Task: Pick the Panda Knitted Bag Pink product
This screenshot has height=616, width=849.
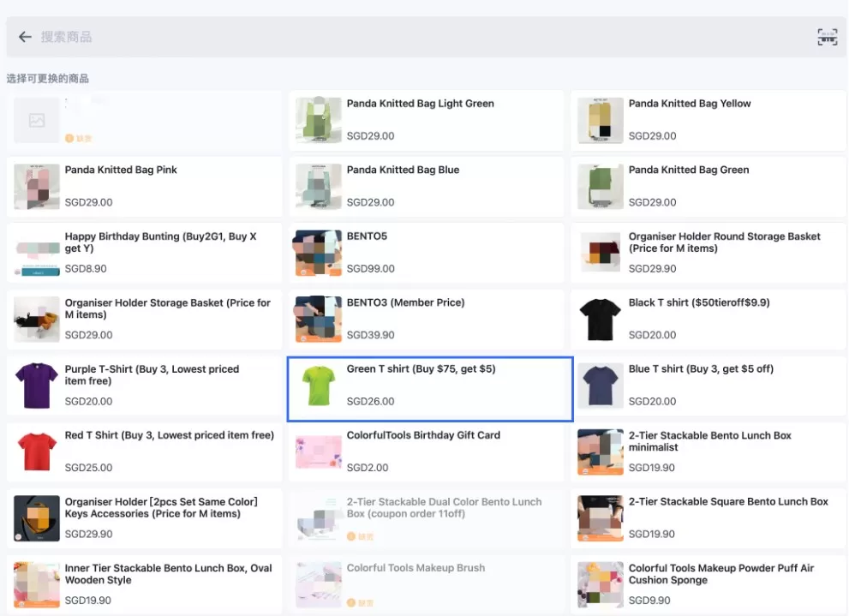Action: click(x=144, y=186)
